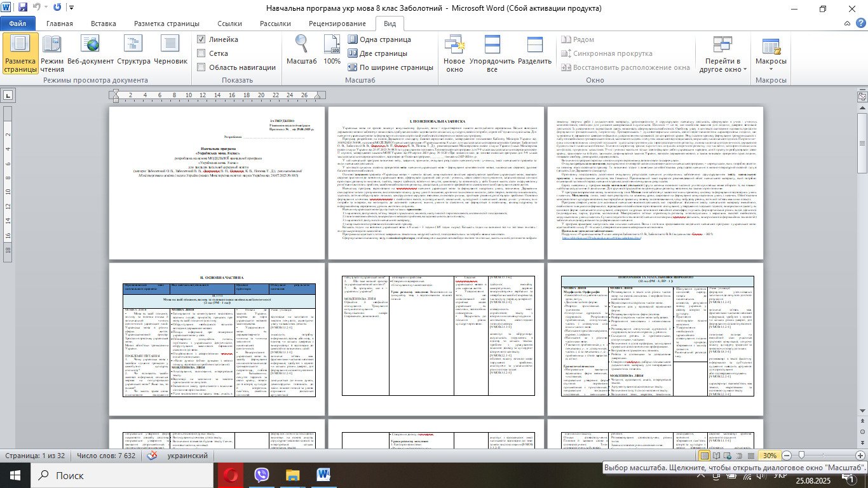The width and height of the screenshot is (868, 488).
Task: Click Страница: 1 из 32 in status bar
Action: click(35, 456)
